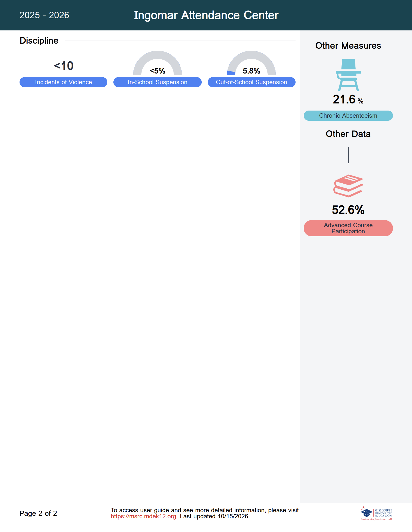This screenshot has width=412, height=532.
Task: Click the Mississippi Department of Education logo
Action: 376,513
